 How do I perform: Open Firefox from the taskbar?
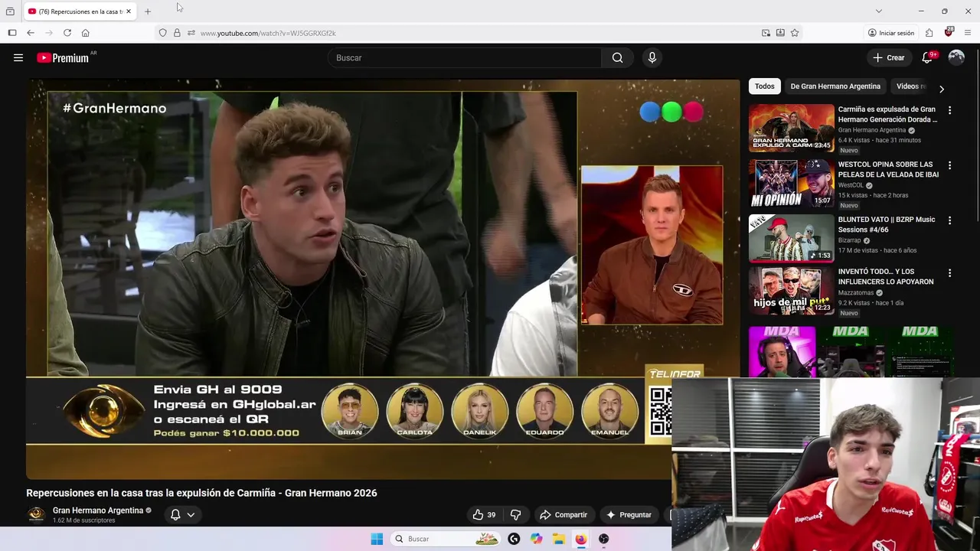coord(581,539)
